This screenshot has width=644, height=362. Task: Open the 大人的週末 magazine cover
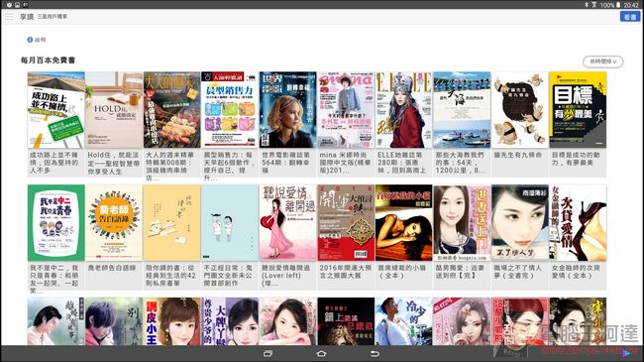172,110
